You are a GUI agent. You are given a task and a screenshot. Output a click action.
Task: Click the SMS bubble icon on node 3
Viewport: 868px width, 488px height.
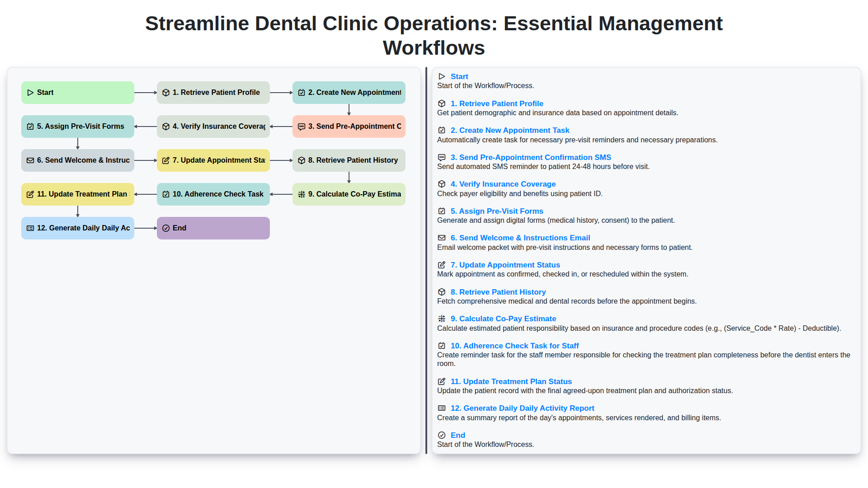point(302,127)
